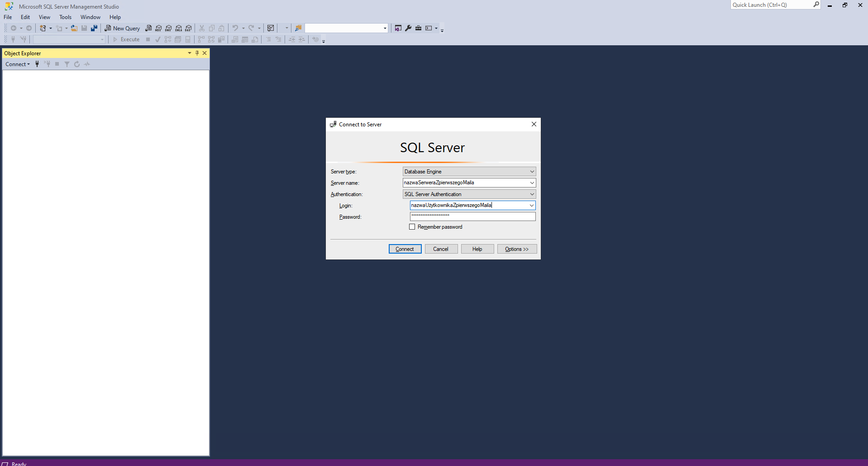Image resolution: width=868 pixels, height=466 pixels.
Task: Click the Activity Monitor pulse icon in Object Explorer
Action: [x=87, y=64]
